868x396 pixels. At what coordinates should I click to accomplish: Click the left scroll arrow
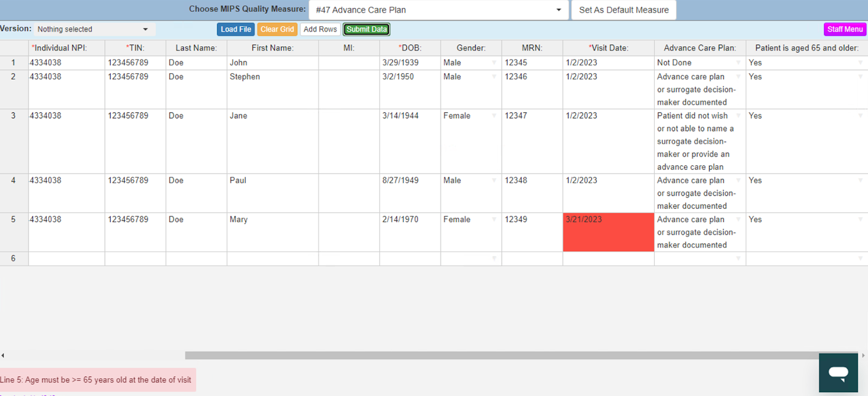coord(3,355)
